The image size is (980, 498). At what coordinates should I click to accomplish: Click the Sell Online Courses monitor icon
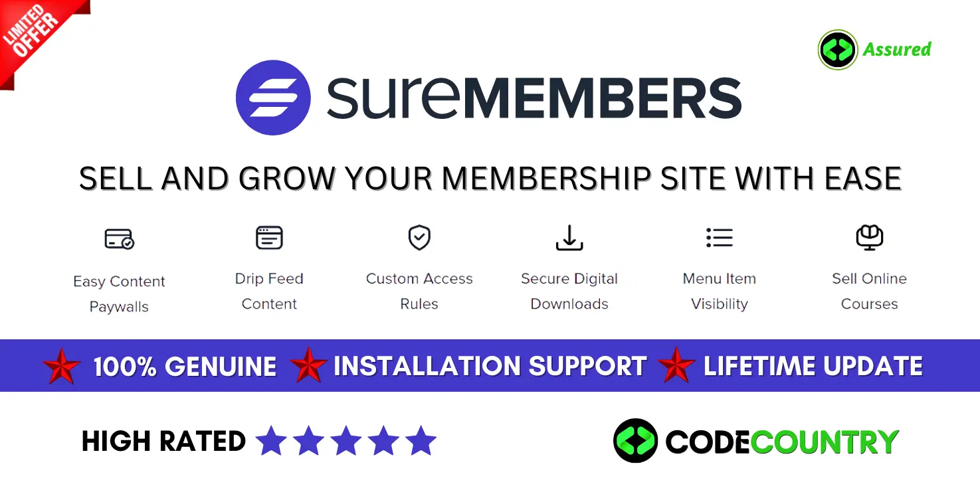click(869, 238)
